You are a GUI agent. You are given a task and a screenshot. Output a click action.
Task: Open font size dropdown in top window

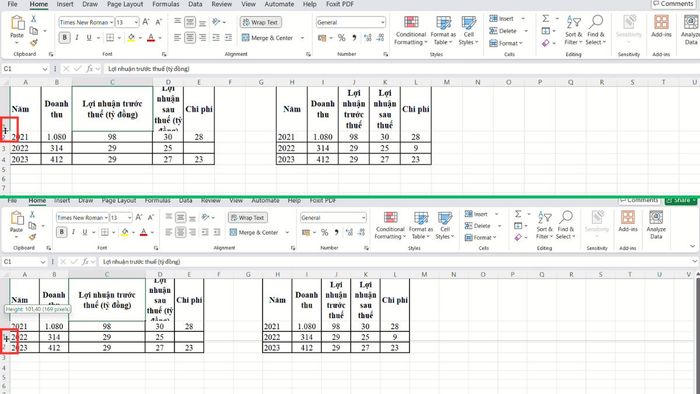(136, 22)
